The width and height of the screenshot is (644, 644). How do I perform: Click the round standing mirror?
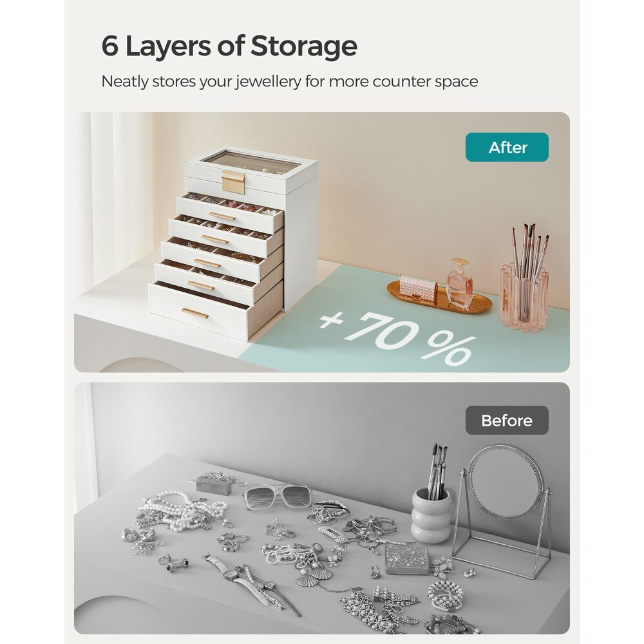point(506,511)
